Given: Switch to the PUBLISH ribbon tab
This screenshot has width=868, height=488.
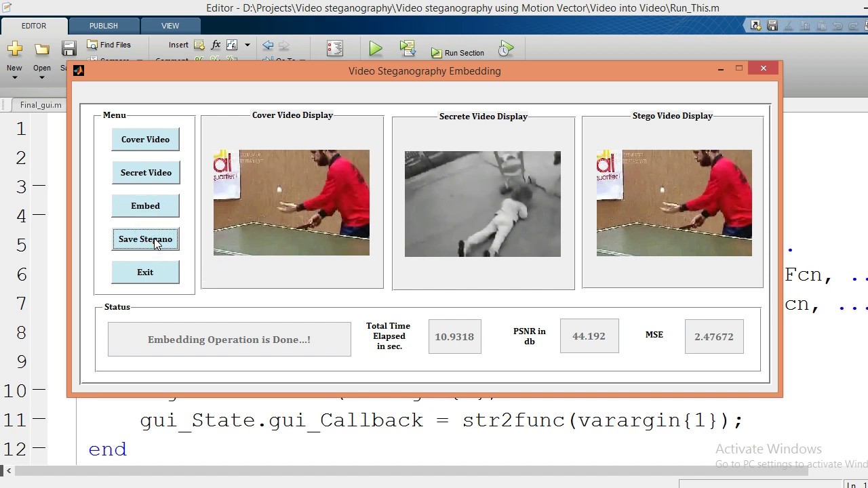Looking at the screenshot, I should [x=104, y=26].
